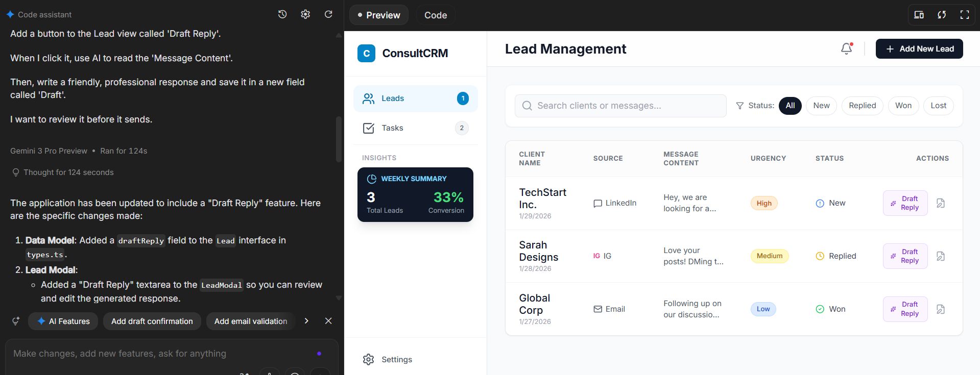The width and height of the screenshot is (980, 375).
Task: Click the restart/refresh arrow in Code assistant
Action: coord(328,14)
